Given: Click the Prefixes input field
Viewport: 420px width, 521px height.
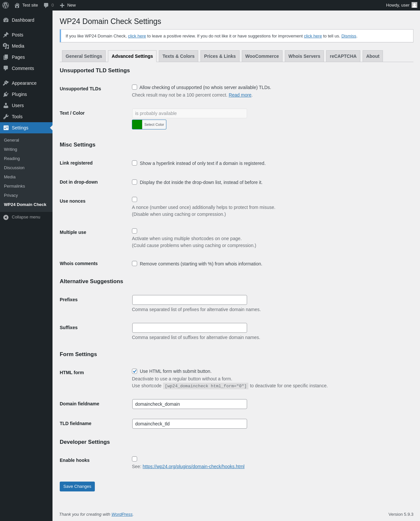Looking at the screenshot, I should 190,300.
